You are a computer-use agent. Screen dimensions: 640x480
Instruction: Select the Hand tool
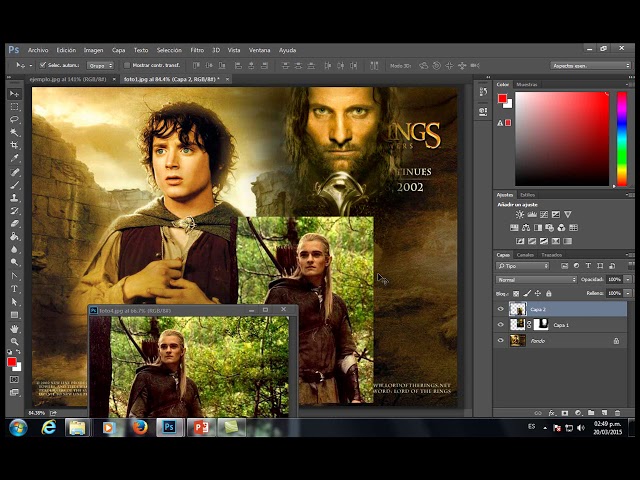14,329
